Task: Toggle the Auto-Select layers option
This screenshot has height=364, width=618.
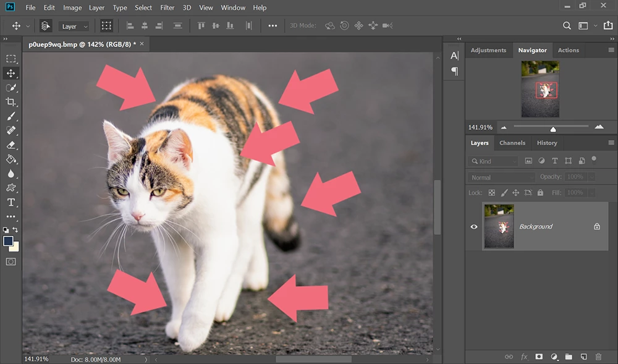Action: point(45,26)
